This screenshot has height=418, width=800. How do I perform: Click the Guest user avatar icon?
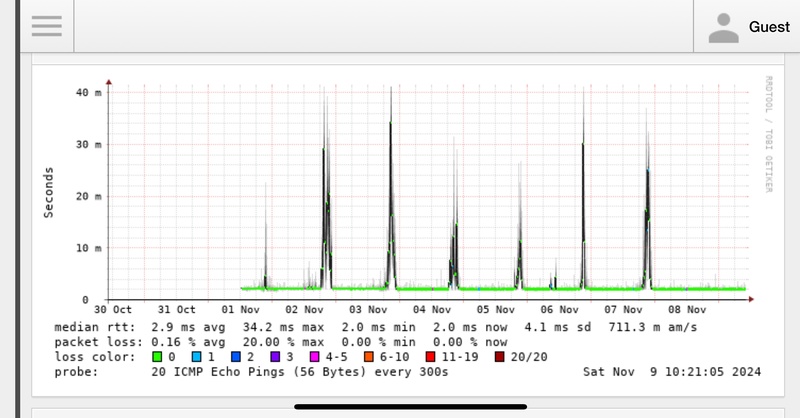click(723, 28)
